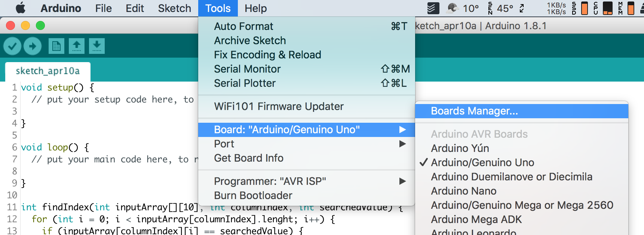644x235 pixels.
Task: Click the Open sketch up-arrow icon
Action: point(77,46)
